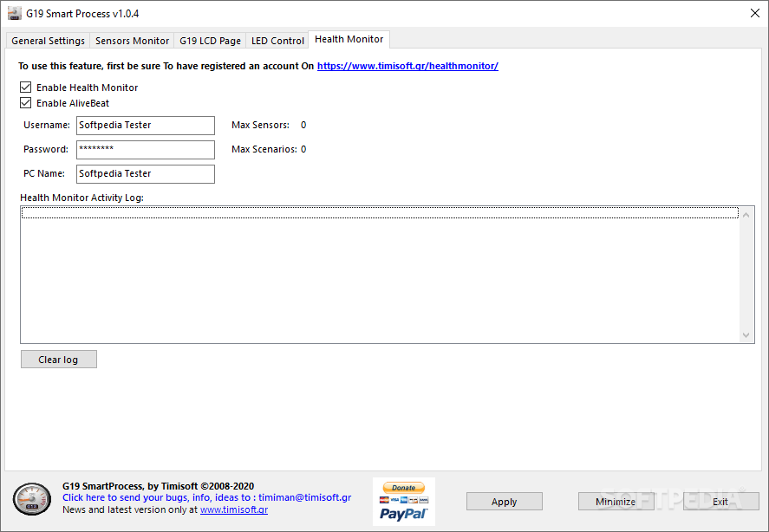Click the G19 SmartProcess by Timisoft copyright text

pos(158,486)
